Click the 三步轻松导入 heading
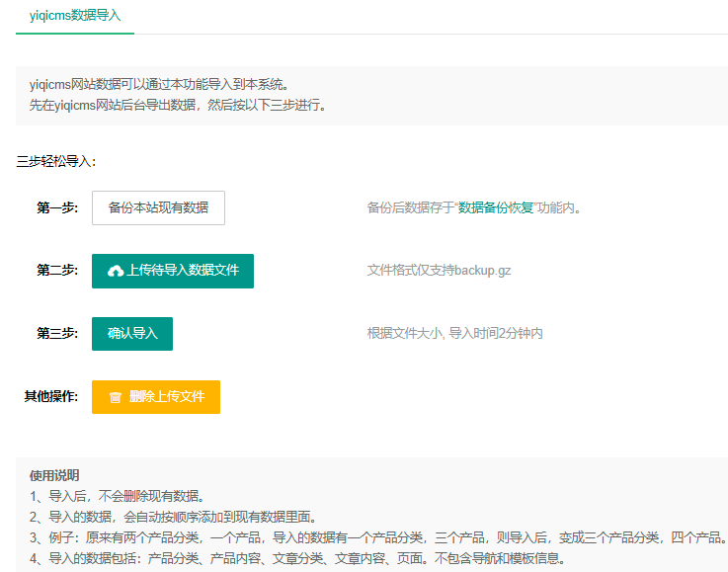728x572 pixels. point(56,161)
